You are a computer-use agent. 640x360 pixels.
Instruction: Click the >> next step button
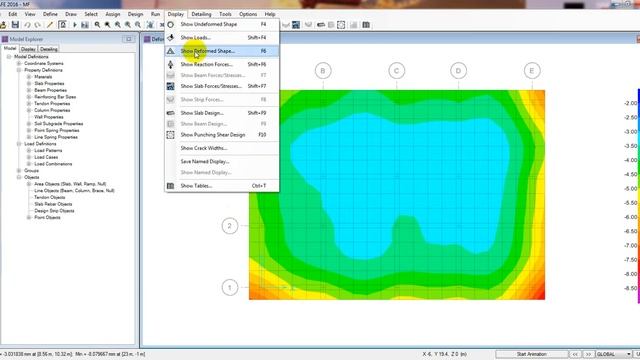588,354
